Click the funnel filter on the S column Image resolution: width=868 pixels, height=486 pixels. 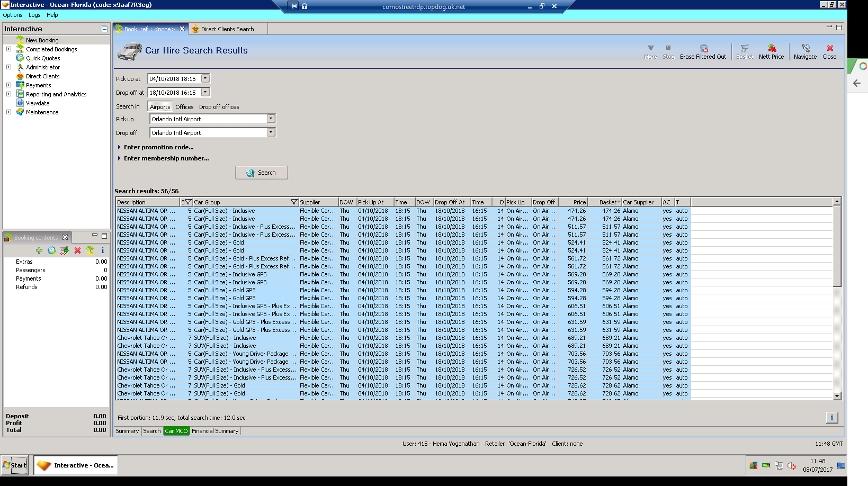(x=188, y=202)
